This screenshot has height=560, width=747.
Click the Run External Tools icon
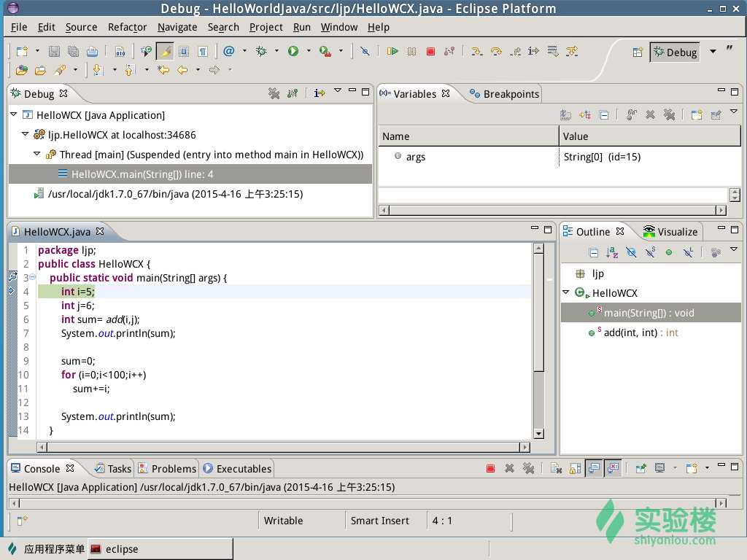[325, 52]
